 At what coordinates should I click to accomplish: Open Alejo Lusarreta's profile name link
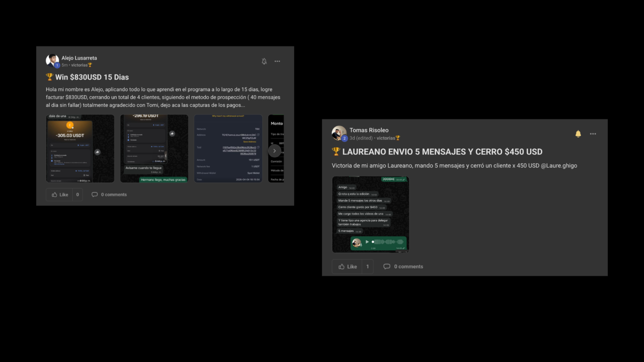tap(79, 58)
